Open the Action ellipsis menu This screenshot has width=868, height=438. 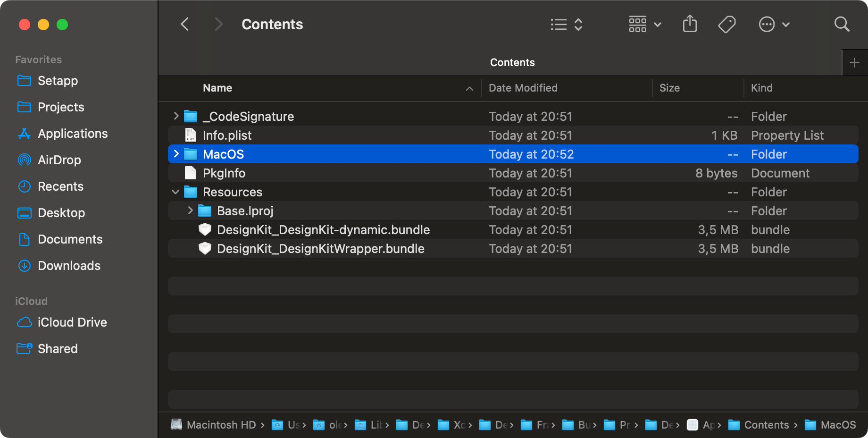point(774,24)
